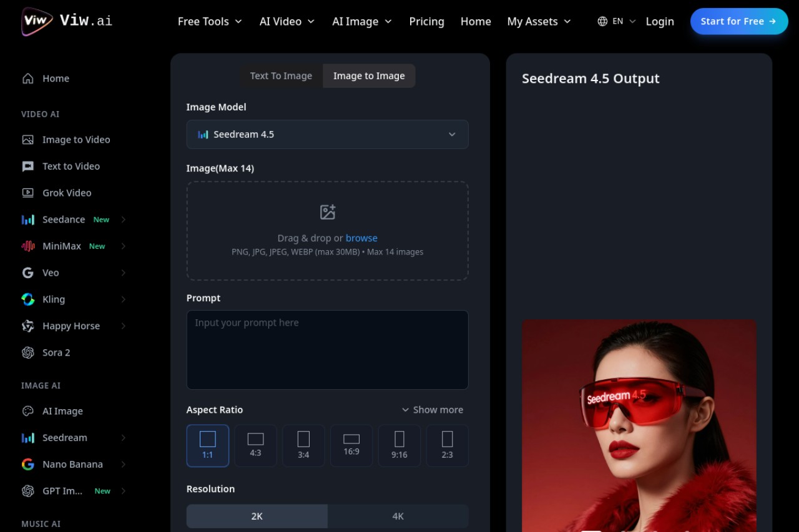Viewport: 799px width, 532px height.
Task: Choose the 2K resolution option
Action: tap(257, 516)
